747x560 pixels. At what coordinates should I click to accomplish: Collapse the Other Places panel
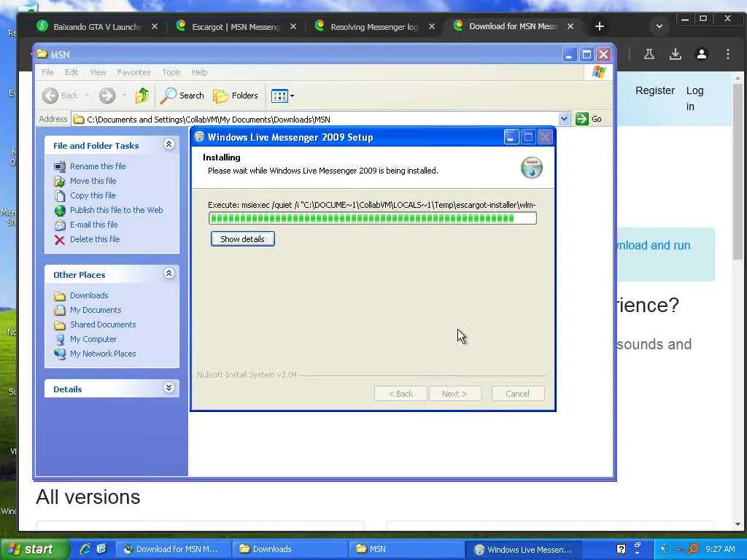pyautogui.click(x=169, y=273)
